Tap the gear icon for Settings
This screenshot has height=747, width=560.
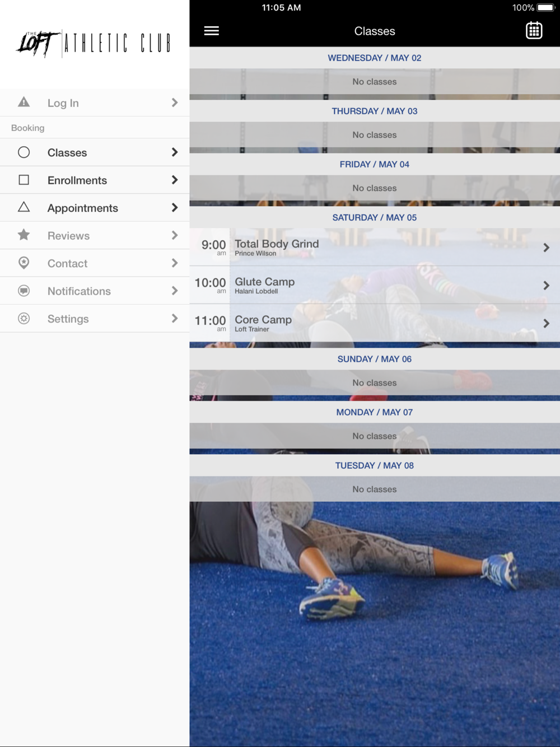(24, 318)
